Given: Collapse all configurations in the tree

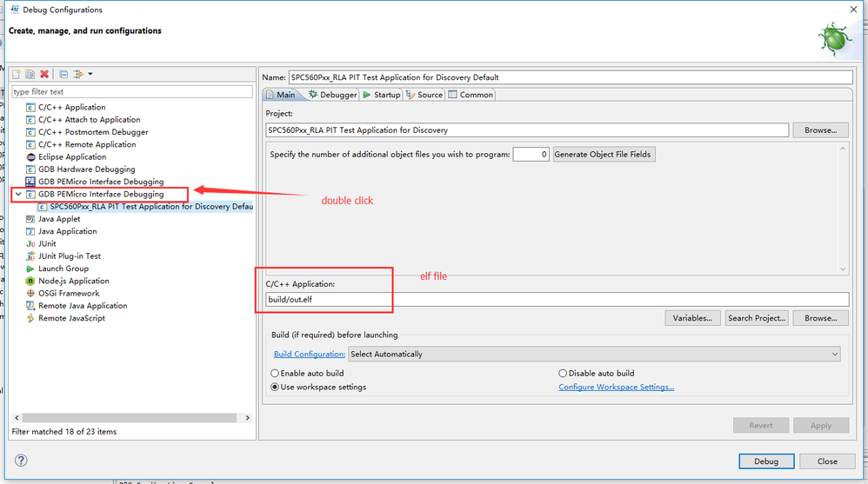Looking at the screenshot, I should click(x=63, y=74).
